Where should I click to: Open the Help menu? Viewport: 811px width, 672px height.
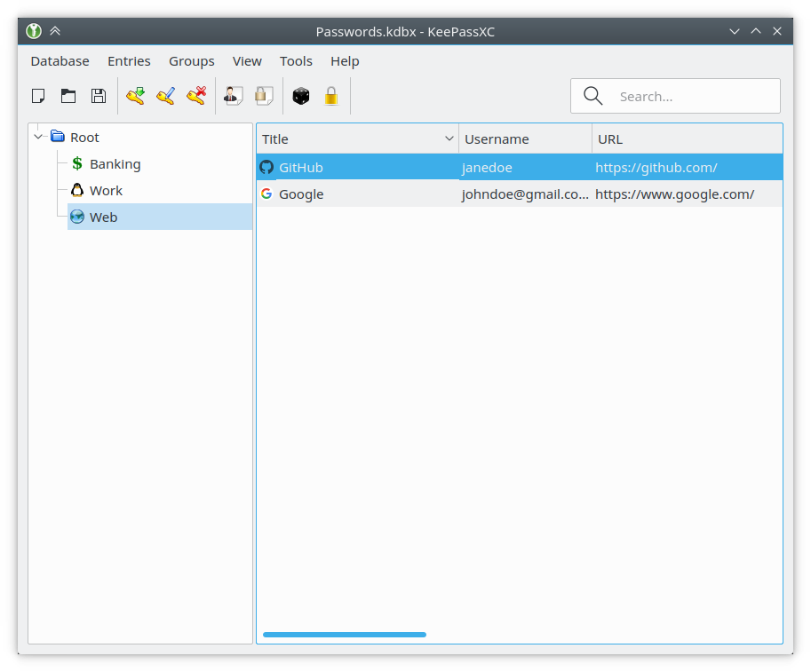tap(345, 61)
